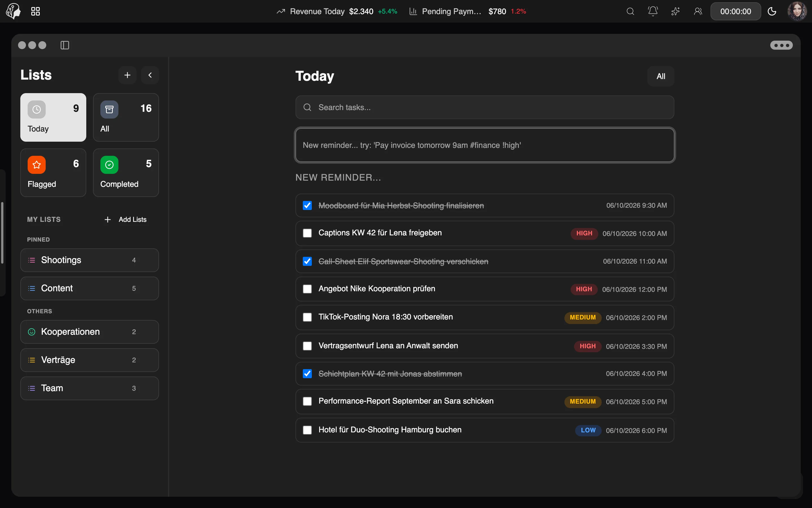Click the Kooperationen smiley icon
Image resolution: width=812 pixels, height=508 pixels.
point(32,332)
